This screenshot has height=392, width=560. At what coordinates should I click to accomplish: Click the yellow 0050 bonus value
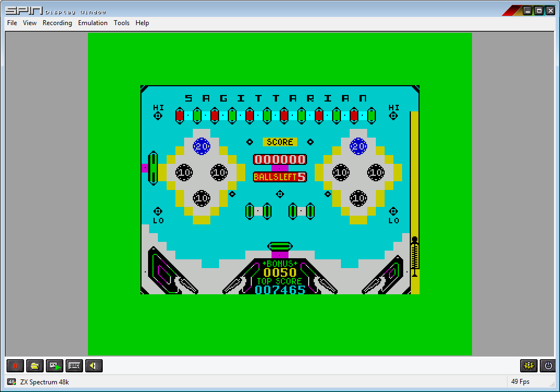point(280,272)
